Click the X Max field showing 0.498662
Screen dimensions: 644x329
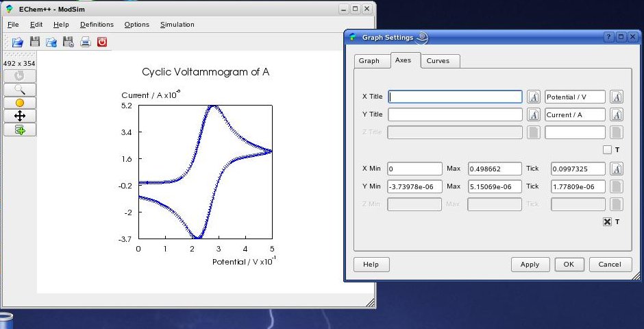pos(495,169)
